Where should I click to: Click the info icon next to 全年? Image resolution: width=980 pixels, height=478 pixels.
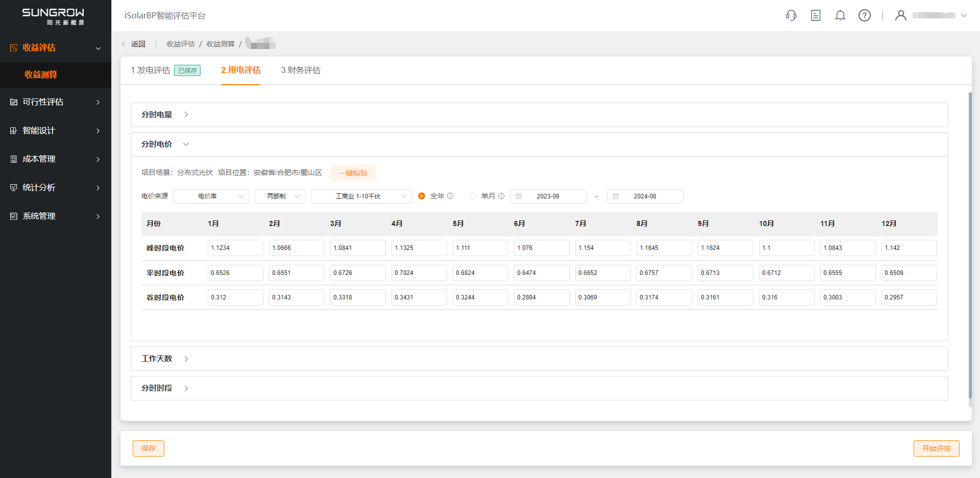point(450,196)
